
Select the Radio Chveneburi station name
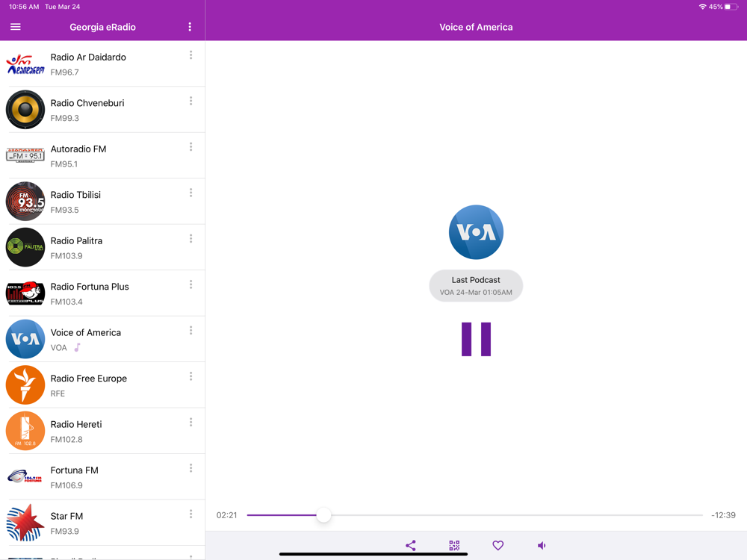point(87,103)
